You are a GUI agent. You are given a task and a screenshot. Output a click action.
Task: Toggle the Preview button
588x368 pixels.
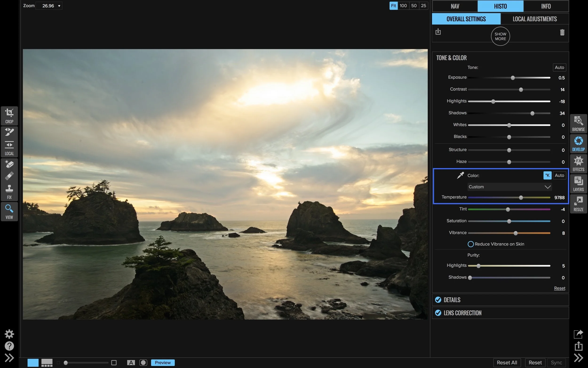[x=163, y=363]
